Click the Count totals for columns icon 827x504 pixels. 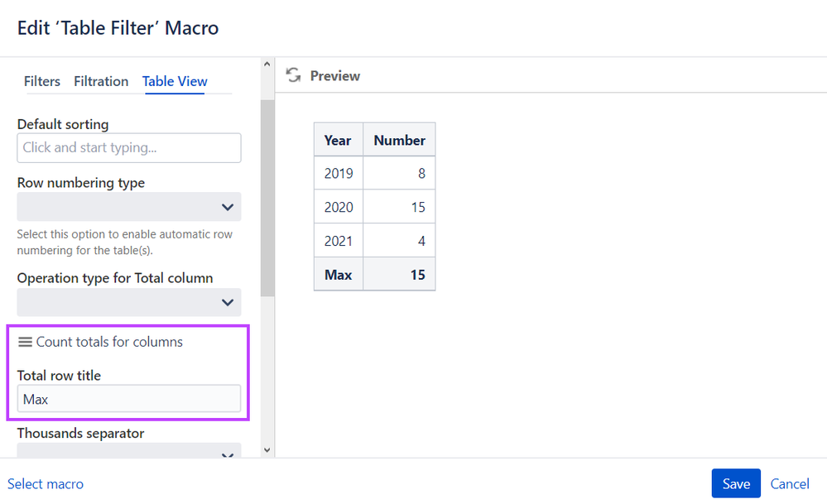pyautogui.click(x=25, y=342)
